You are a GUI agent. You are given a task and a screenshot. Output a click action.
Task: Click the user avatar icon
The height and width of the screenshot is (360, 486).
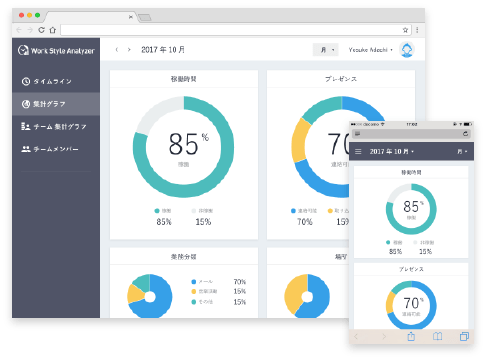[x=407, y=50]
